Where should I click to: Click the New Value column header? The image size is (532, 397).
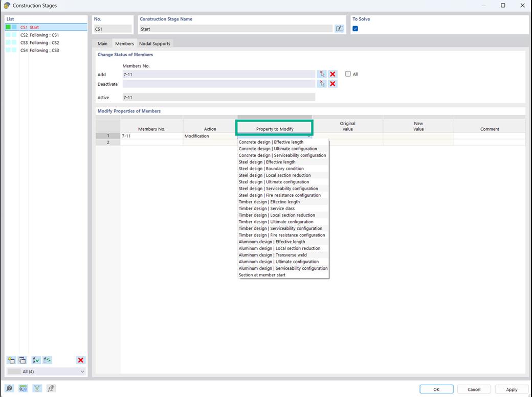point(418,126)
